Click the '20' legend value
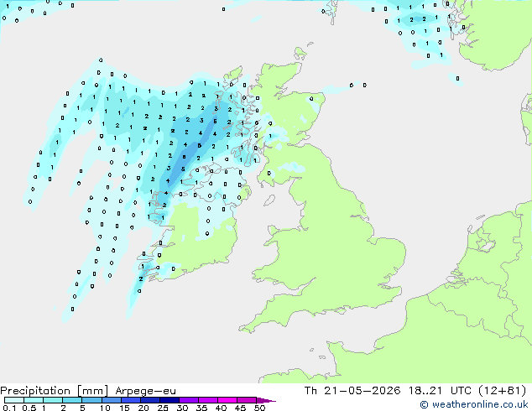 pyautogui.click(x=143, y=408)
